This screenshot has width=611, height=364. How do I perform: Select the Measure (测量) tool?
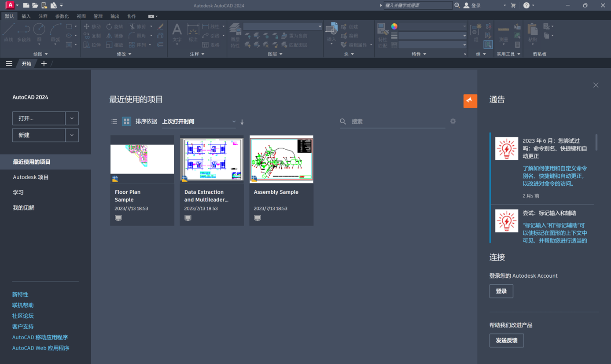coord(504,33)
